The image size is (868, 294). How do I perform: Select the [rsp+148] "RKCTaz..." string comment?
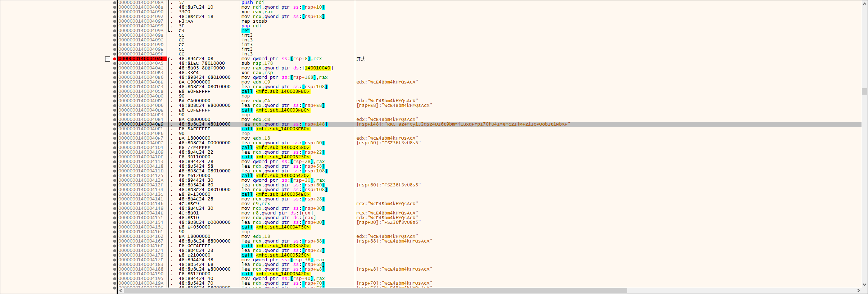(x=463, y=124)
